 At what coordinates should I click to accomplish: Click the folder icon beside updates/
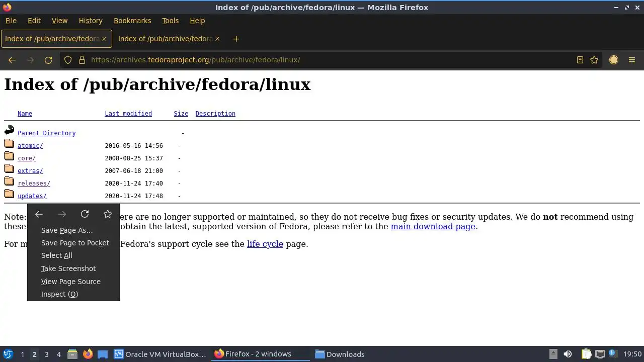coord(9,194)
